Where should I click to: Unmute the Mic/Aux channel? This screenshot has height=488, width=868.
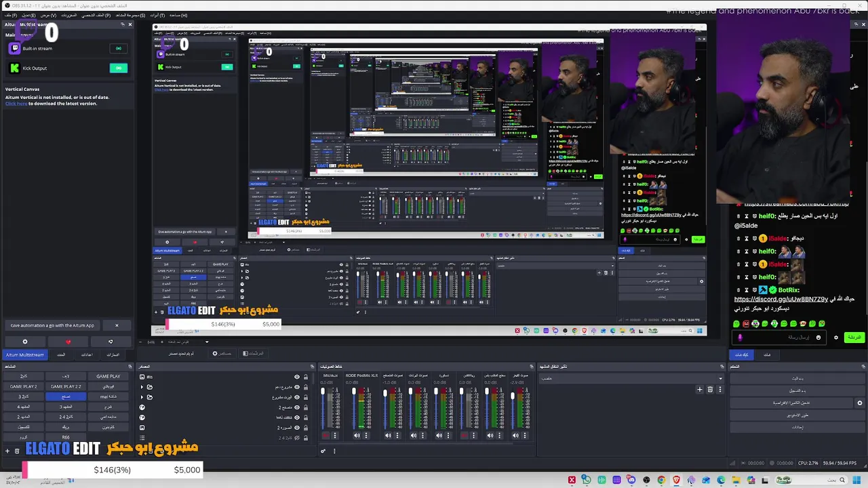[x=325, y=436]
